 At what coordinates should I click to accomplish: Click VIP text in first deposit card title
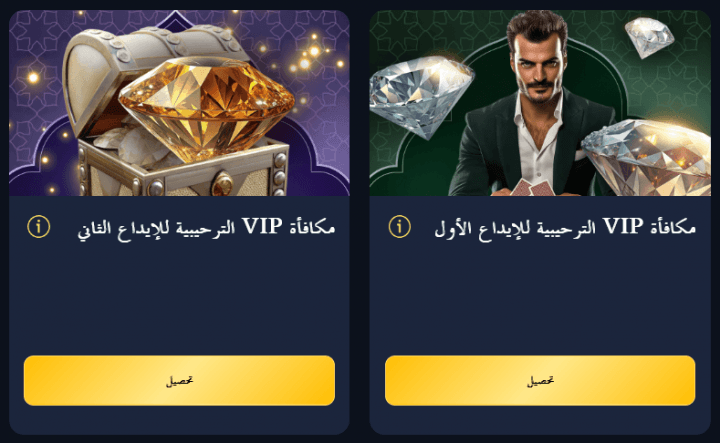(623, 226)
